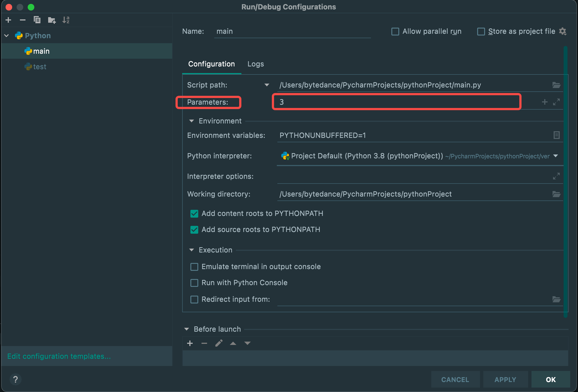Switch to the Configuration tab
This screenshot has width=578, height=392.
(211, 64)
